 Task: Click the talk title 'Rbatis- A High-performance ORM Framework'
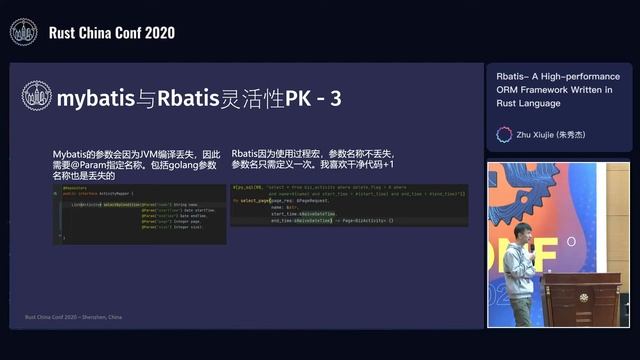click(x=558, y=90)
